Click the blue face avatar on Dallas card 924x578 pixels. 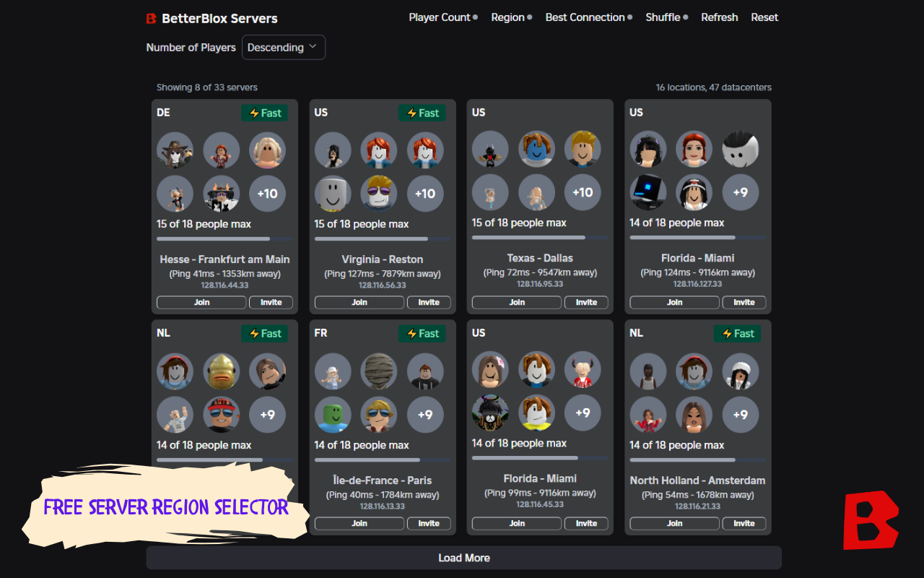pos(536,149)
